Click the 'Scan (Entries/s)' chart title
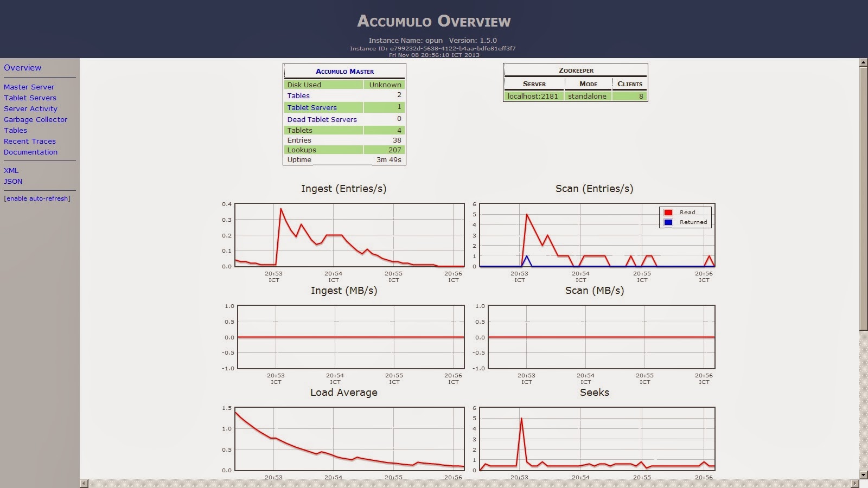The width and height of the screenshot is (868, 488). [594, 189]
